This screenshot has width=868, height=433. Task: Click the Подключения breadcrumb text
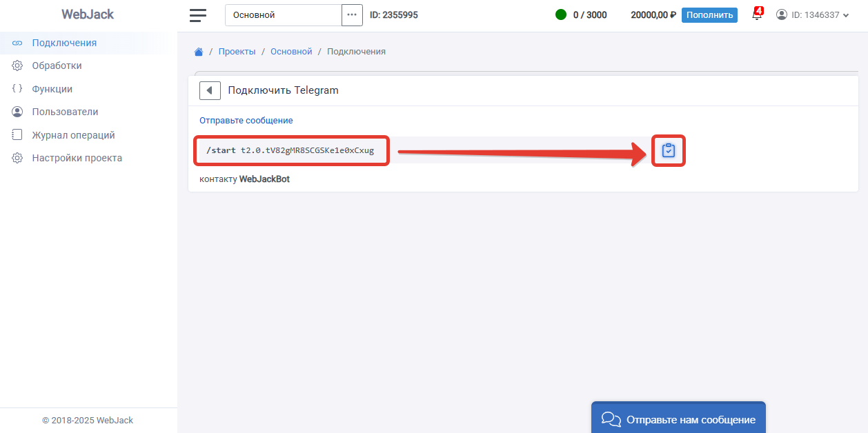point(356,52)
